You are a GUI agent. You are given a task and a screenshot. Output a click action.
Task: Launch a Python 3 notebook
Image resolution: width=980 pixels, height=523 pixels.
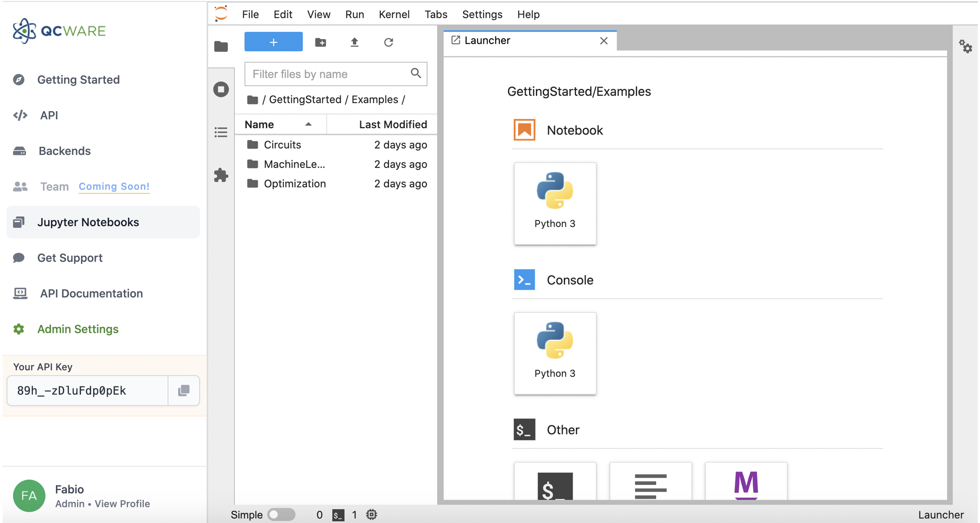555,204
